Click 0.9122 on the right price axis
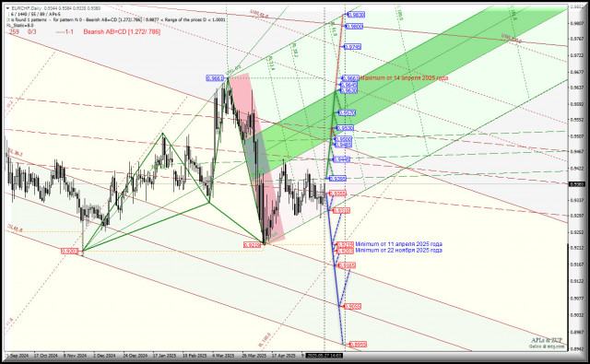The image size is (590, 364). pos(577,281)
